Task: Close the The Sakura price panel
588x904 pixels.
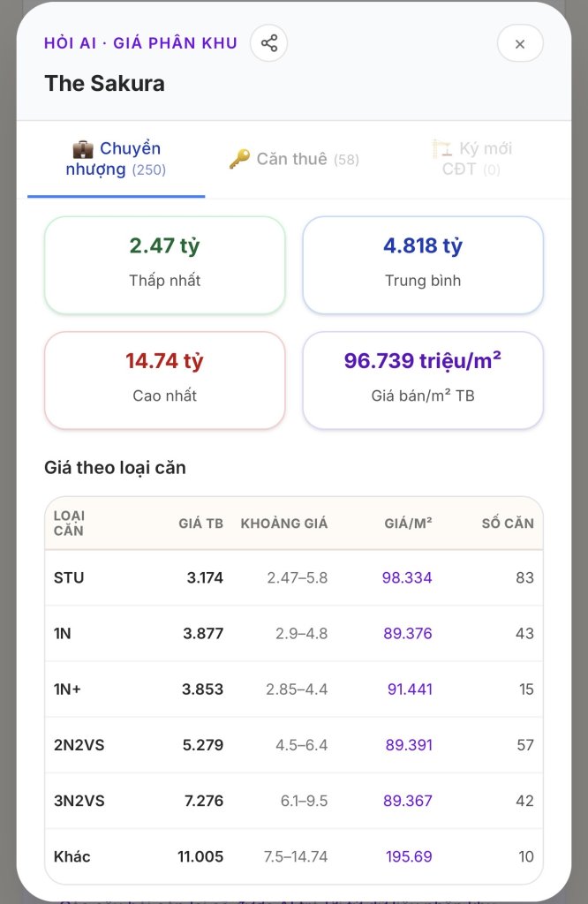Action: (x=520, y=43)
